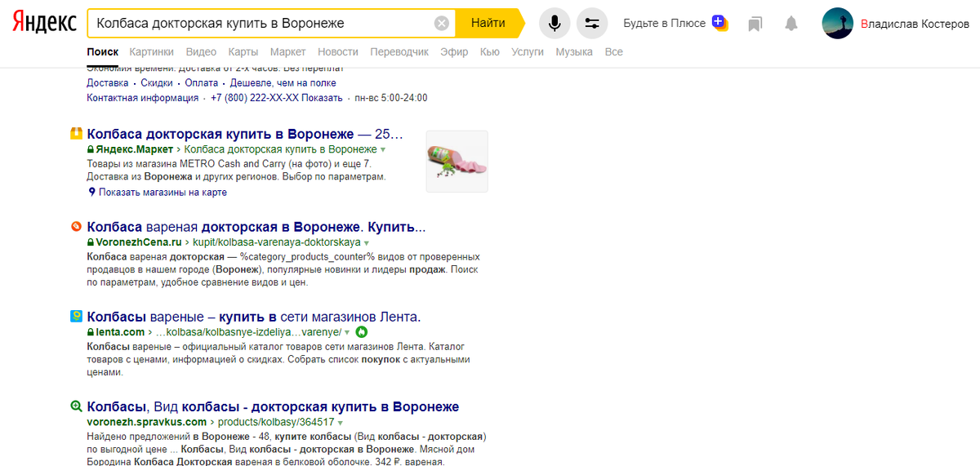Click the green badge icon next to lenta.com
The height and width of the screenshot is (466, 980).
[362, 332]
